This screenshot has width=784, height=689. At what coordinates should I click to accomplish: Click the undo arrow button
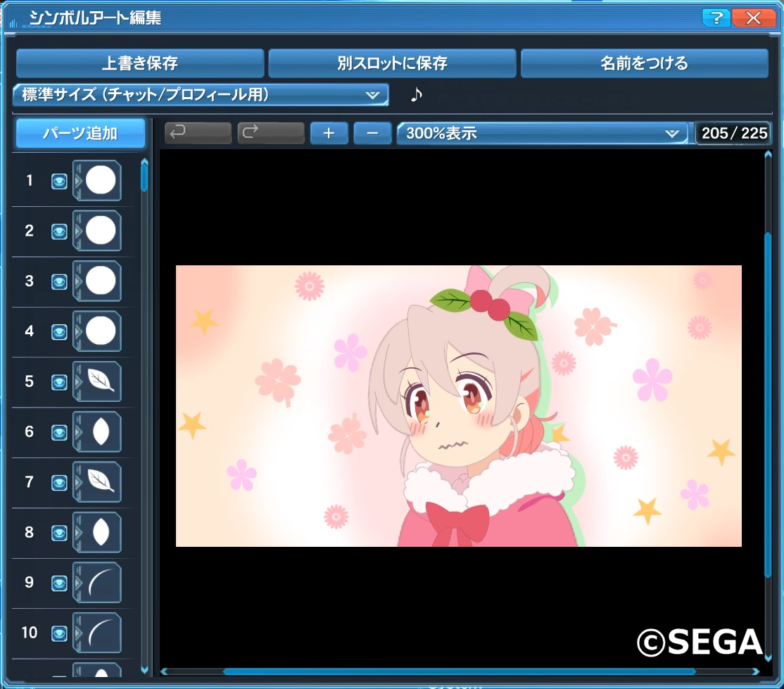pos(198,133)
